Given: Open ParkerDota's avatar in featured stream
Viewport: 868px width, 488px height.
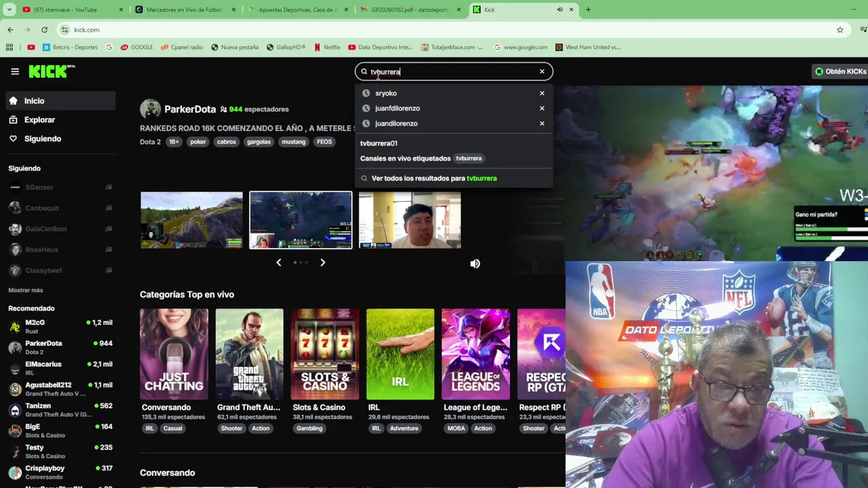Looking at the screenshot, I should click(150, 109).
